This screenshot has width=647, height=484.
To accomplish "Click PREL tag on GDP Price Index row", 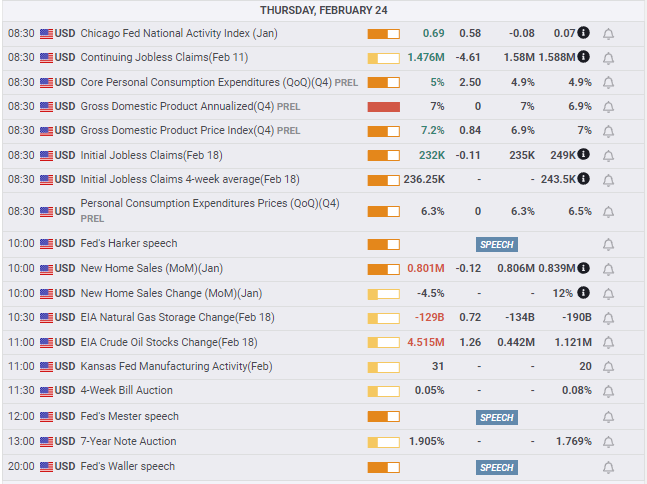I will tap(288, 131).
